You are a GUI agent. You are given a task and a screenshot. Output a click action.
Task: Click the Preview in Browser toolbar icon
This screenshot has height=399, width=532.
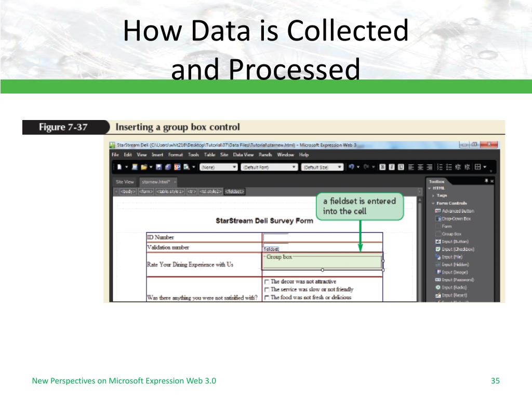click(187, 167)
